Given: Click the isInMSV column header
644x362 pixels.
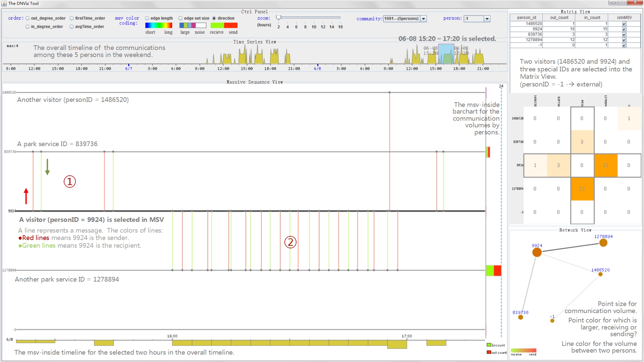Looking at the screenshot, I should [x=625, y=18].
